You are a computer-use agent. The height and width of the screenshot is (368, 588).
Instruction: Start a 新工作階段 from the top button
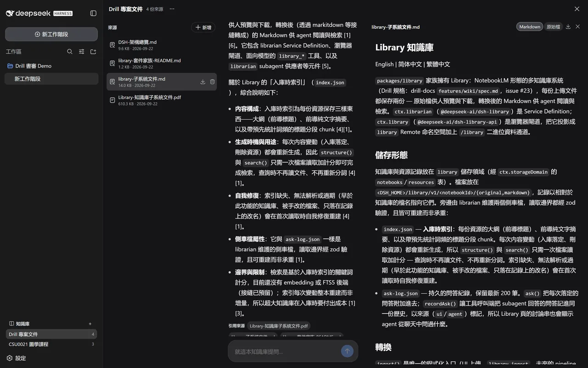(51, 34)
